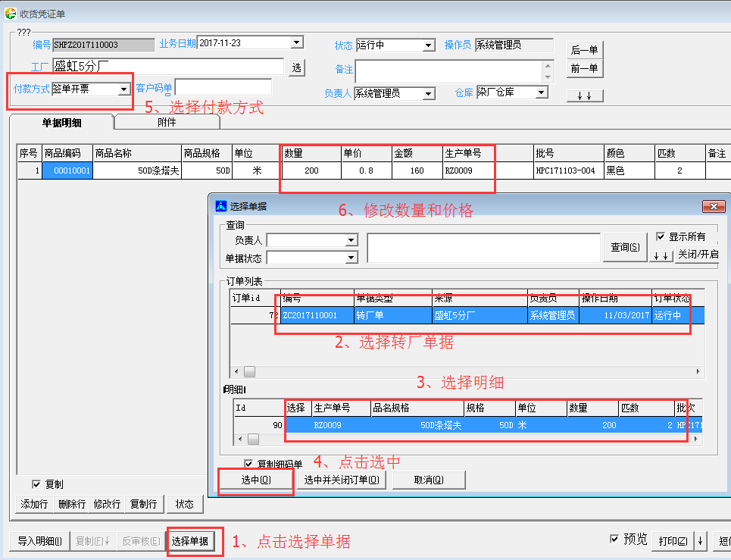This screenshot has width=731, height=560.
Task: Click the 复制行 button
Action: pyautogui.click(x=144, y=504)
